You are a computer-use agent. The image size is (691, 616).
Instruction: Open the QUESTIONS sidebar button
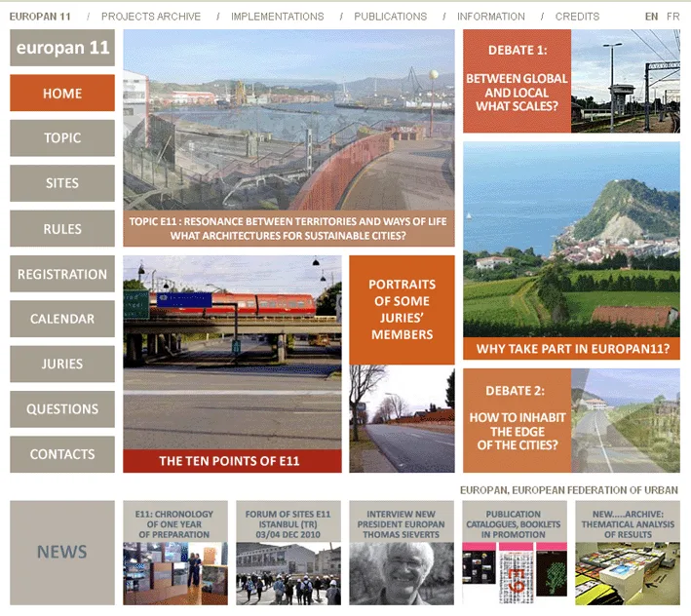(x=62, y=409)
